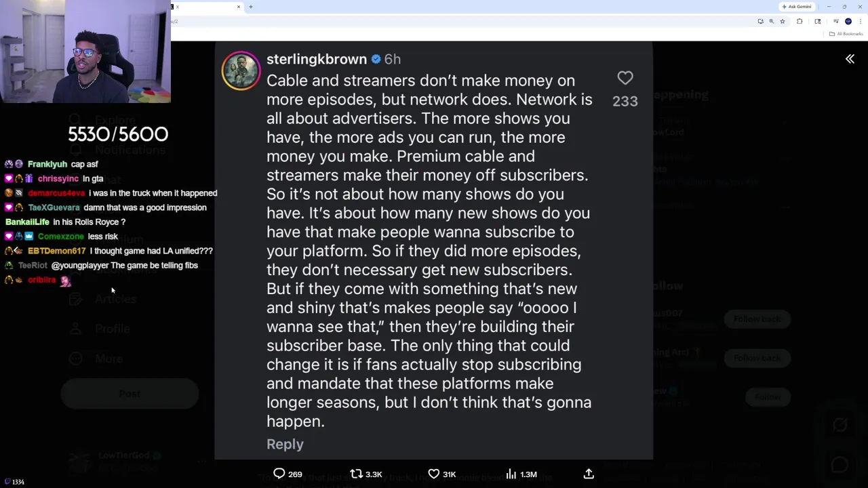Image resolution: width=868 pixels, height=488 pixels.
Task: Bookmark this page with the star icon
Action: 783,21
